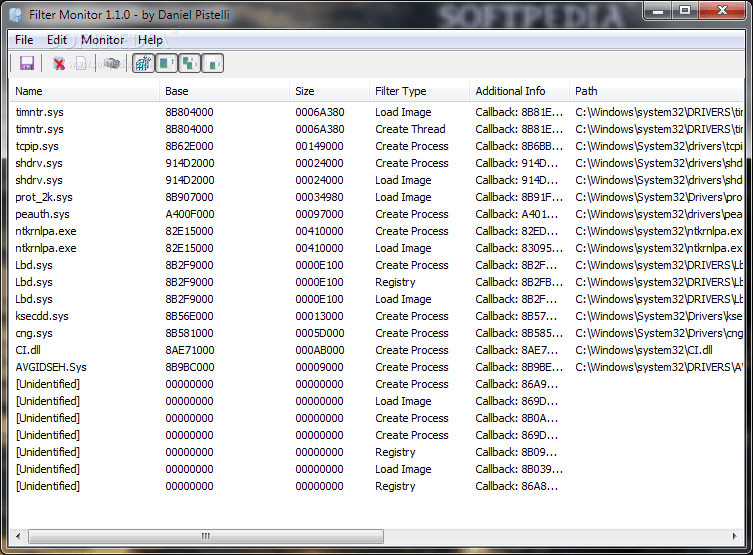Click the horizontal scrollbar thumb
The image size is (753, 555).
206,536
